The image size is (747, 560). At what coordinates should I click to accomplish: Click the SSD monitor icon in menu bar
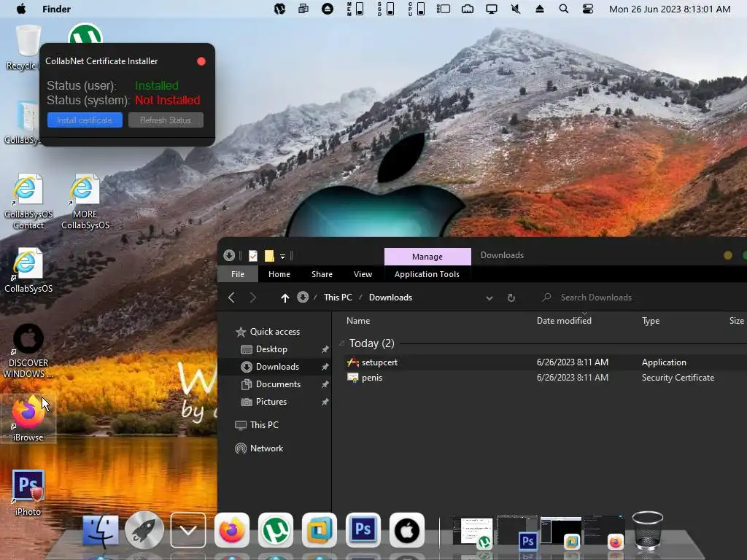386,9
